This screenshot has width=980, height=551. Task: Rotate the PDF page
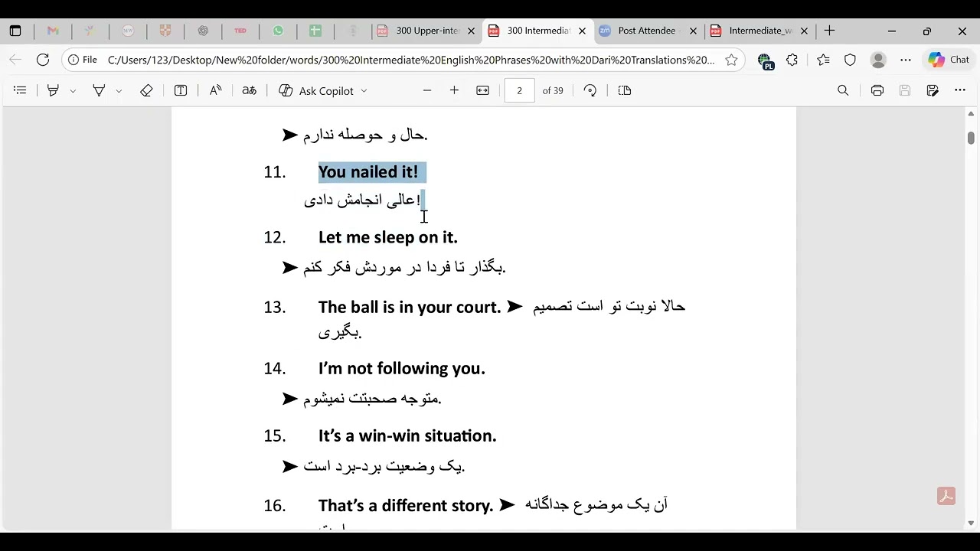590,90
